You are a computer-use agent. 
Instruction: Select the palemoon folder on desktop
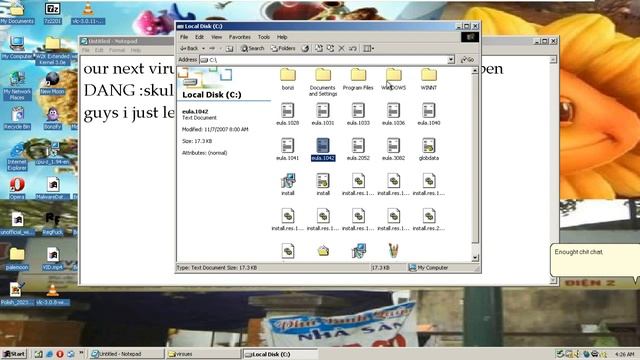point(17,259)
